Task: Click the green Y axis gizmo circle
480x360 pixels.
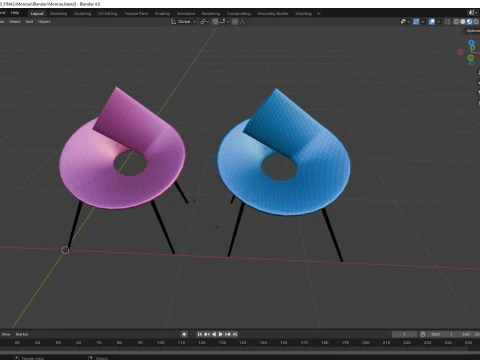Action: tap(471, 58)
